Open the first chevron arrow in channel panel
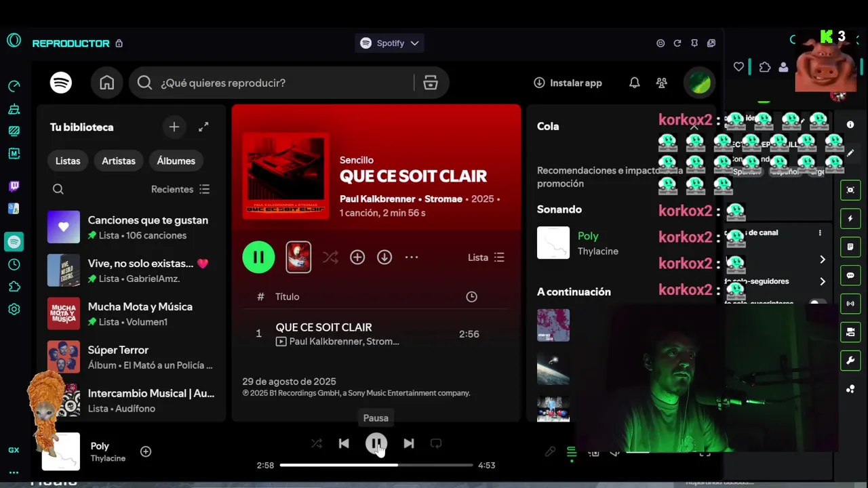The image size is (868, 488). [823, 260]
